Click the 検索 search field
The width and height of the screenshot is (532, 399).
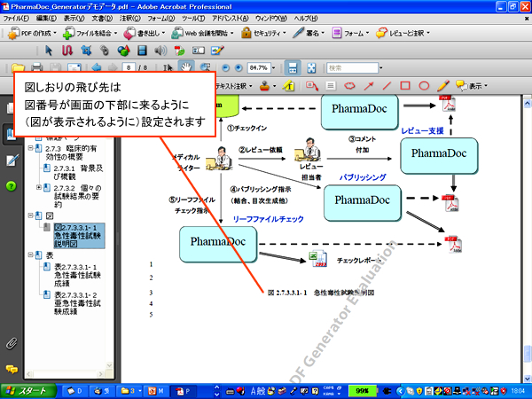coord(352,68)
